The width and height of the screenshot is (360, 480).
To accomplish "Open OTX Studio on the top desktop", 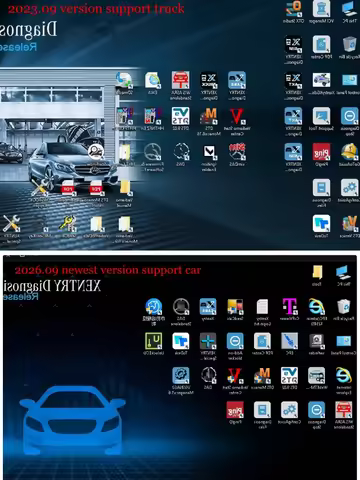I will 293,9.
